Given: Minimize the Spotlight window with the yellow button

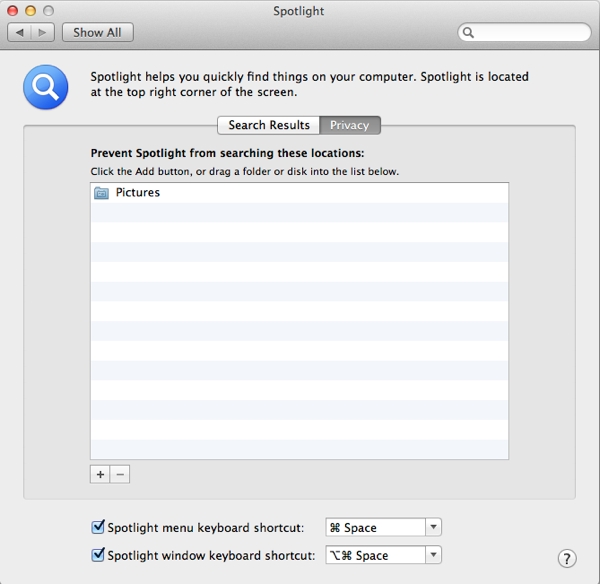Looking at the screenshot, I should tap(31, 11).
